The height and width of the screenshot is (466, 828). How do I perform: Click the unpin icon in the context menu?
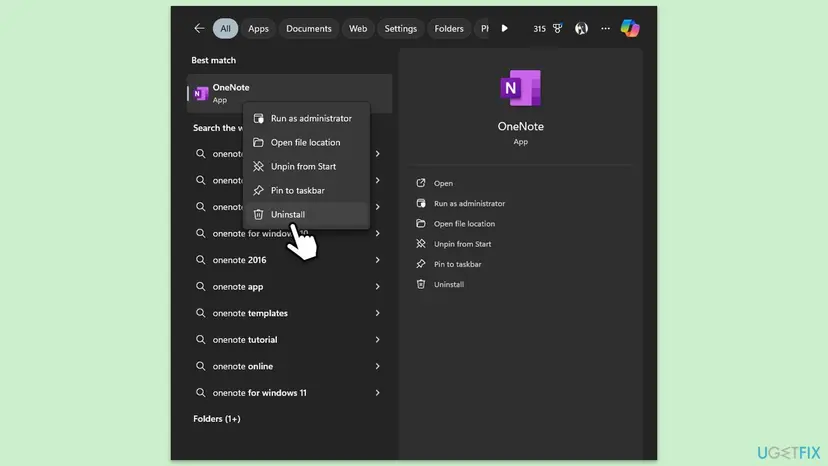pos(258,166)
